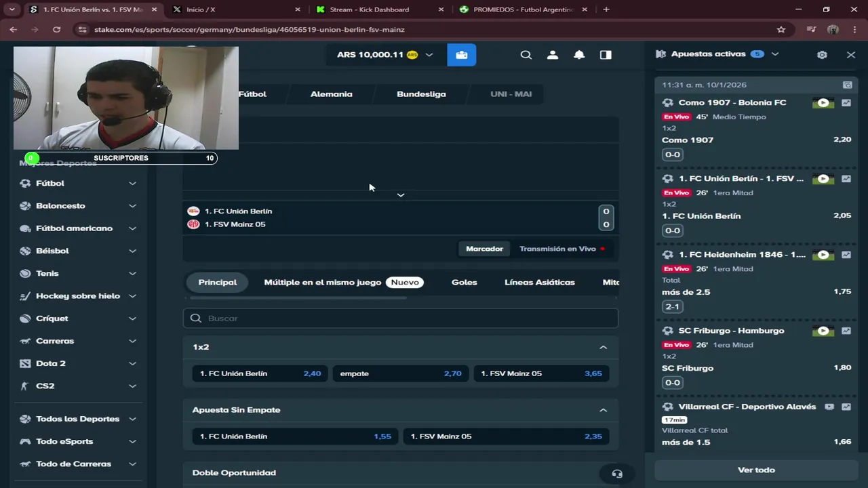Click the Fútbol ball icon in sidebar
Screen dimensions: 868x488
pyautogui.click(x=25, y=183)
